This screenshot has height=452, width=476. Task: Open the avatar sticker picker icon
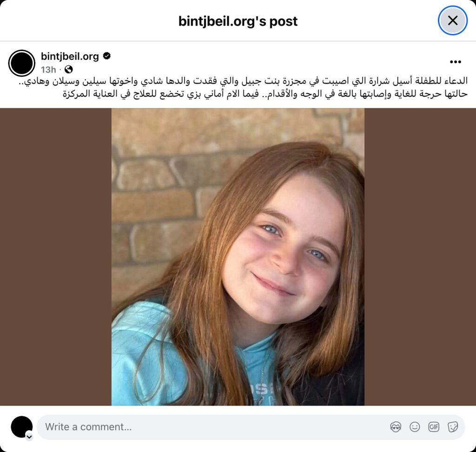(395, 427)
